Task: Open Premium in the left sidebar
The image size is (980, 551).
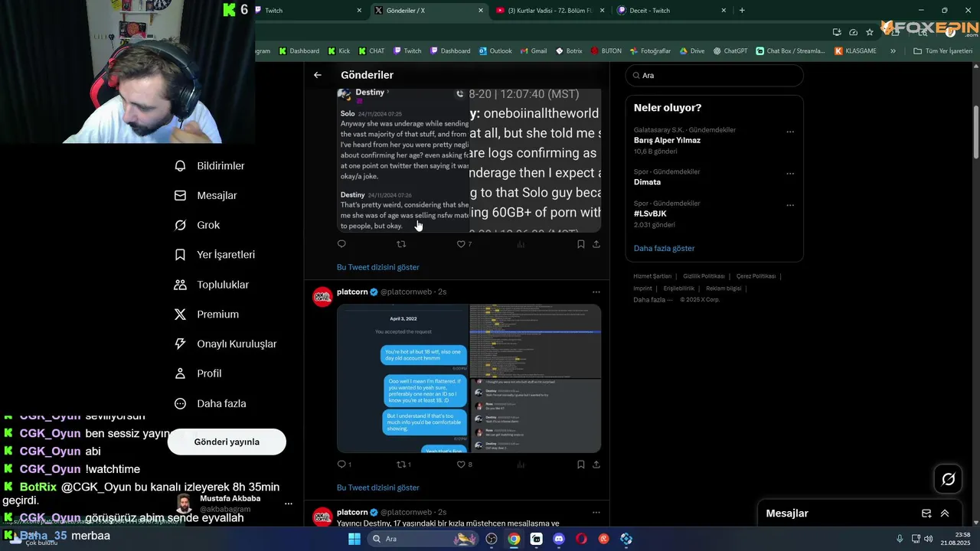Action: pyautogui.click(x=207, y=315)
